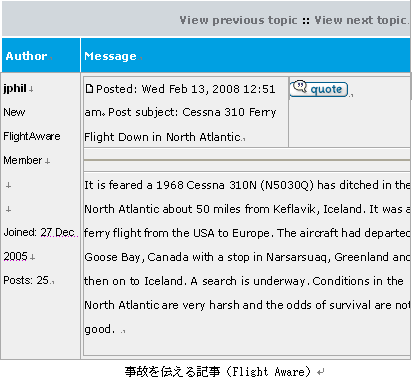The width and height of the screenshot is (412, 382).
Task: Click the horizontal divider line under the subject
Action: pos(247,160)
